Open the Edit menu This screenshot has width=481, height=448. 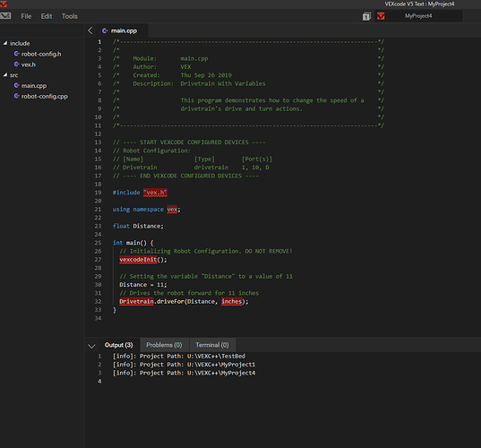47,16
